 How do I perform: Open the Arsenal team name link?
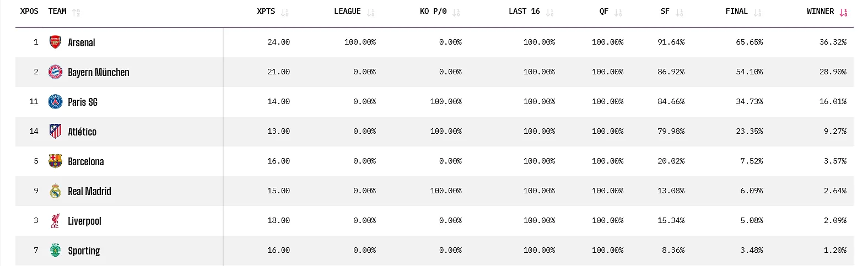point(82,42)
